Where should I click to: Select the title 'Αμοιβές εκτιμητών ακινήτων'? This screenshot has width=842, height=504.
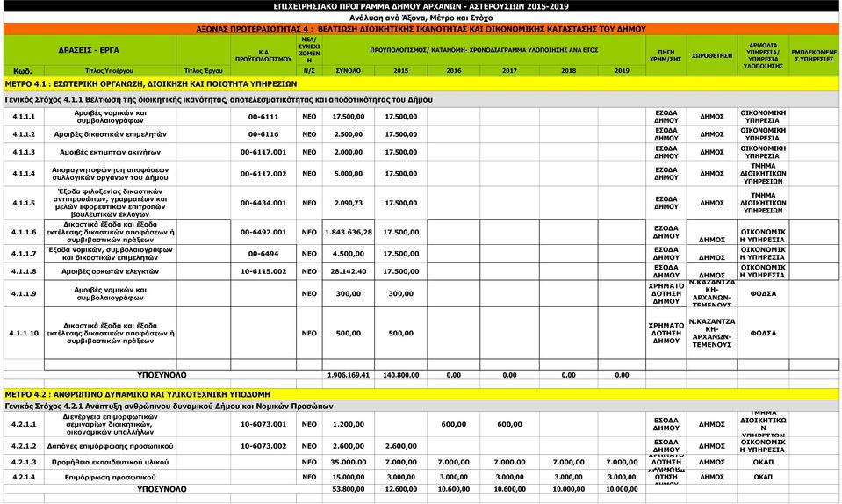(110, 152)
